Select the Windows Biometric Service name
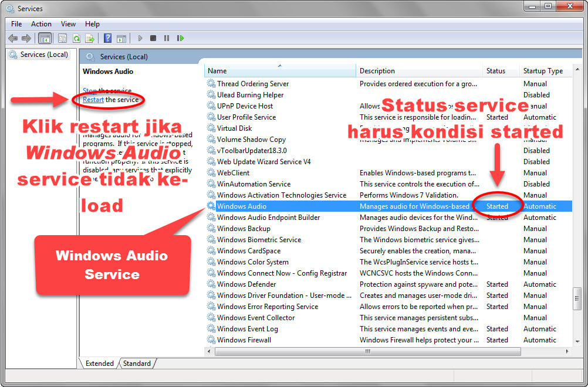 [259, 240]
